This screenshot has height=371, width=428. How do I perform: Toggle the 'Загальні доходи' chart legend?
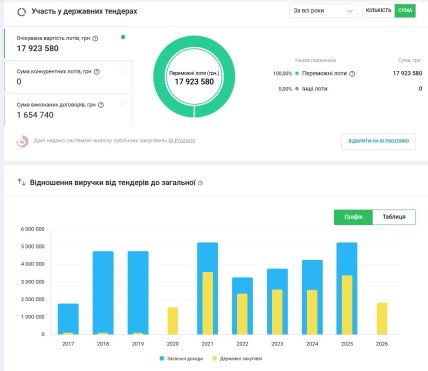[x=181, y=359]
